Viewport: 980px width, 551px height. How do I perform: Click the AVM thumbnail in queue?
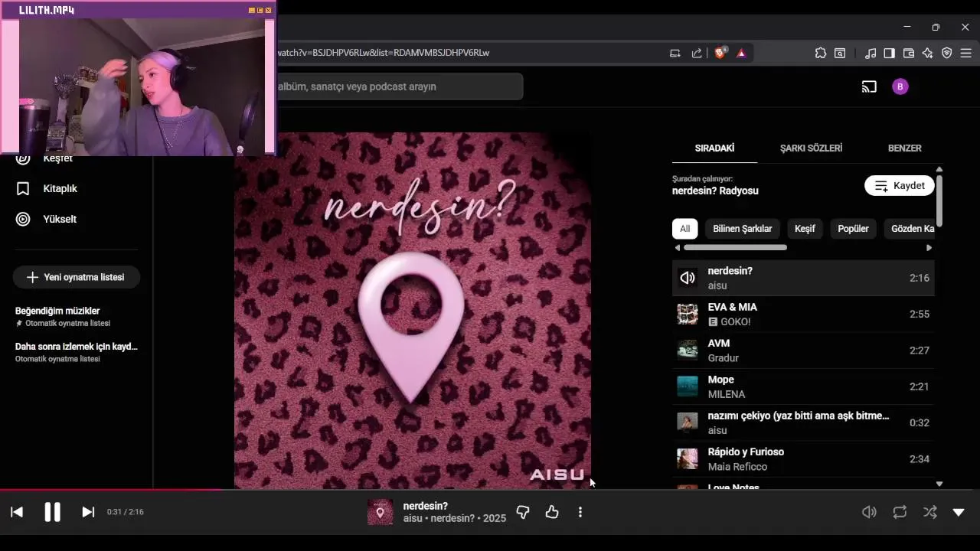click(x=688, y=350)
